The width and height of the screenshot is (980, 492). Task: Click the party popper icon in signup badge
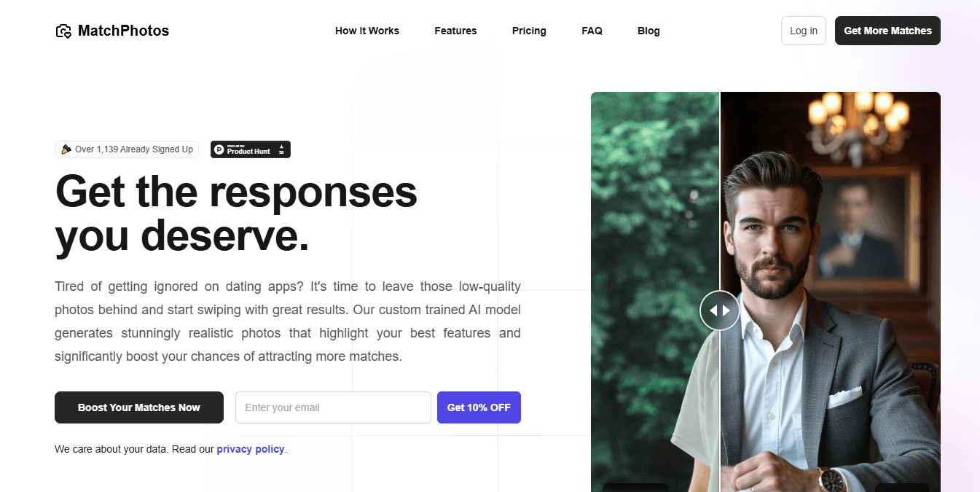(x=66, y=149)
